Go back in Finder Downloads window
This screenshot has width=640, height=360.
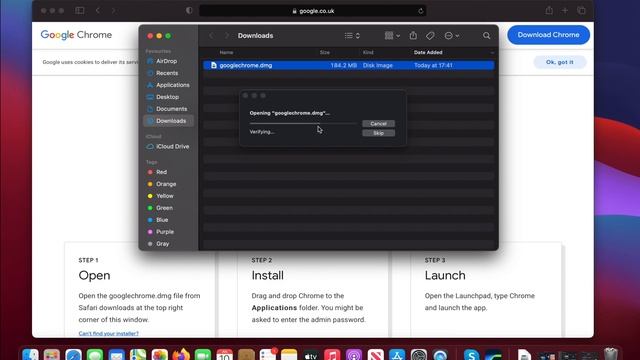tap(211, 36)
